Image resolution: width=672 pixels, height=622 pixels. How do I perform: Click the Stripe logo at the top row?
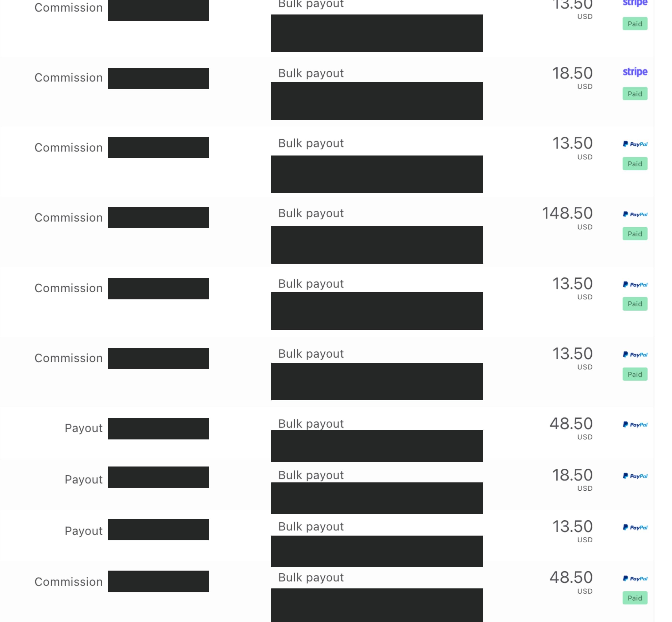635,3
